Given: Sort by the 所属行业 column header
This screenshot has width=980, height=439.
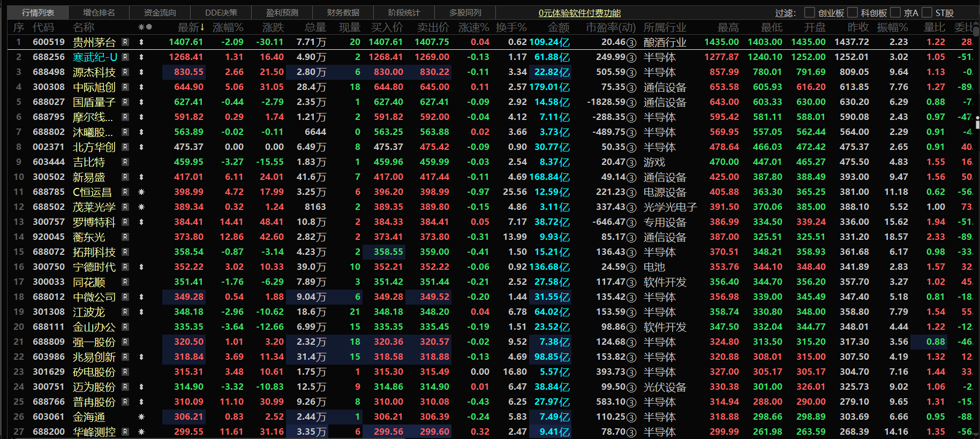Looking at the screenshot, I should [665, 27].
